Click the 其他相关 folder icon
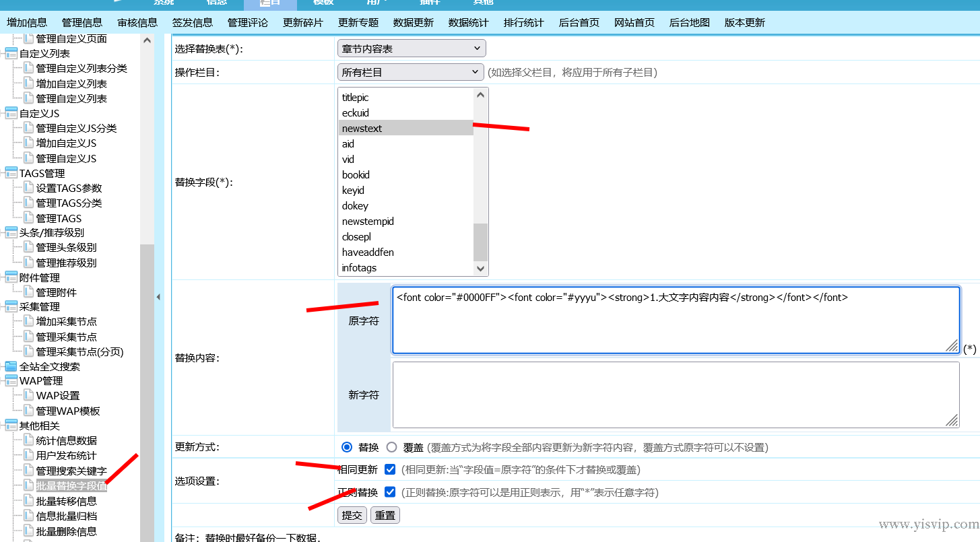The height and width of the screenshot is (542, 980). 12,425
